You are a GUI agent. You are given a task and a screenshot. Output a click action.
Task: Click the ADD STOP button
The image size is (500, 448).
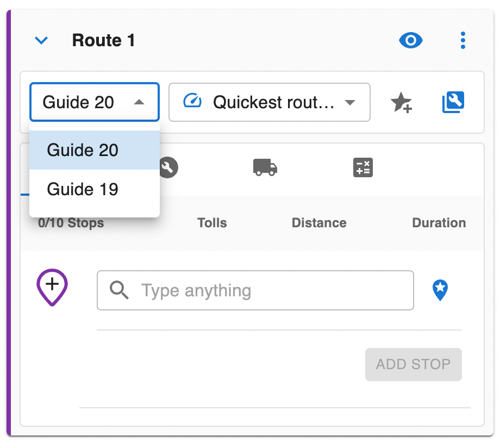point(413,364)
